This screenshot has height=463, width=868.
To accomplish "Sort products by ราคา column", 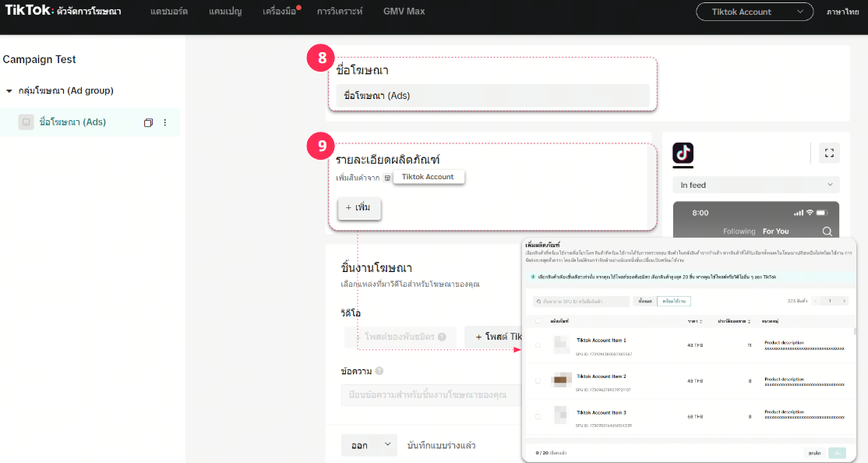I will pos(695,321).
